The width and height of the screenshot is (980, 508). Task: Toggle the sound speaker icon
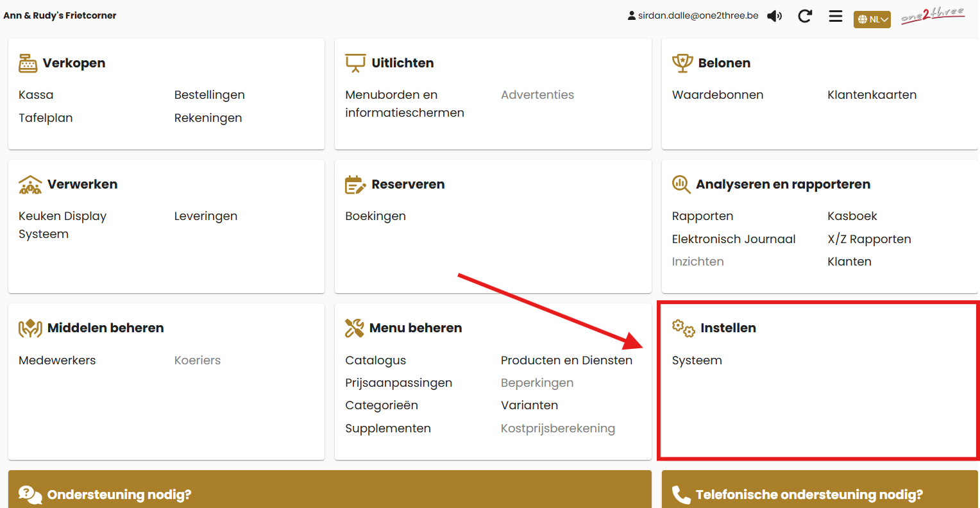(x=775, y=16)
